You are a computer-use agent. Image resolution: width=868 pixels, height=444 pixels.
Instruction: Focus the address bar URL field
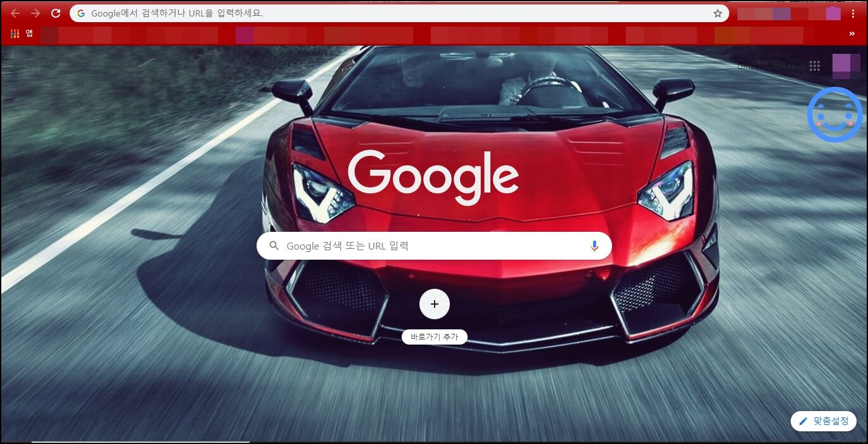click(x=399, y=13)
